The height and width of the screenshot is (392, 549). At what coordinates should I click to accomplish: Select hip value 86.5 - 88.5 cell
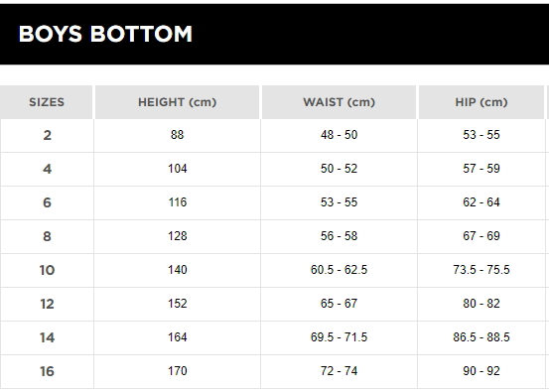(481, 337)
